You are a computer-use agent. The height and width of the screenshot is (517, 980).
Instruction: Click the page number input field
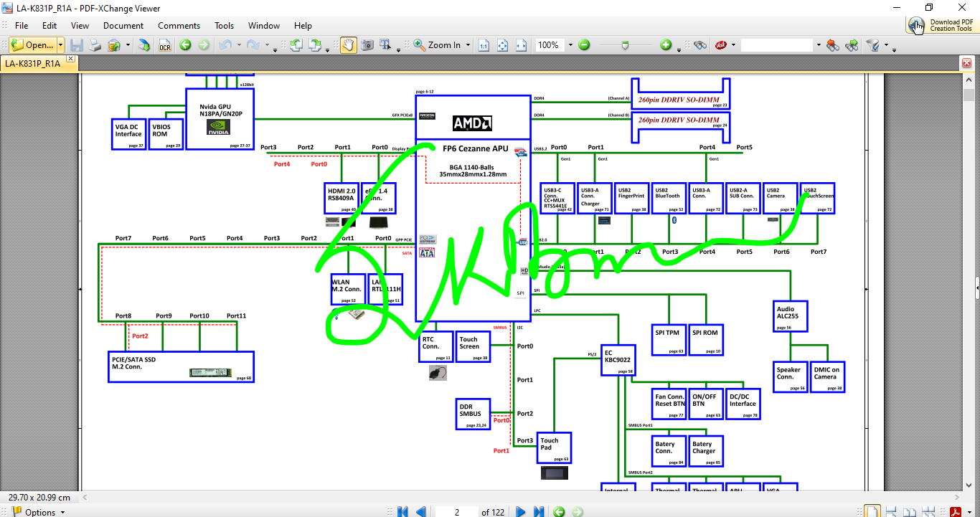coord(456,512)
